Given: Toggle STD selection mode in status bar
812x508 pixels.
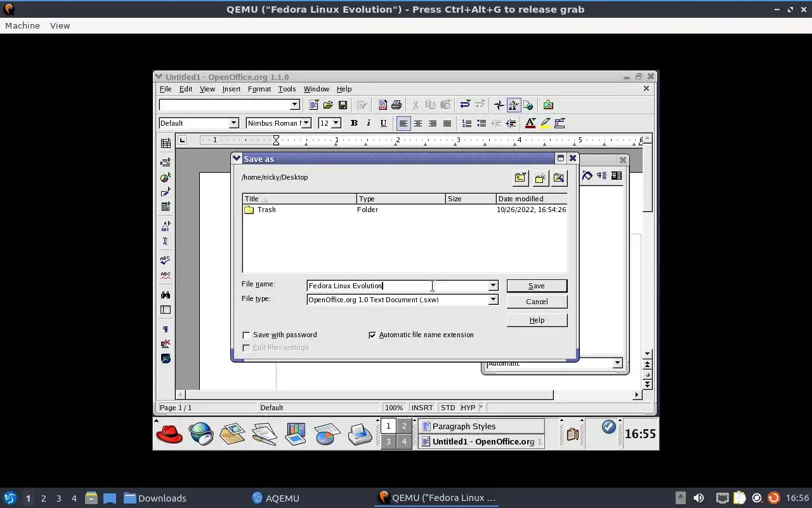Looking at the screenshot, I should [448, 408].
